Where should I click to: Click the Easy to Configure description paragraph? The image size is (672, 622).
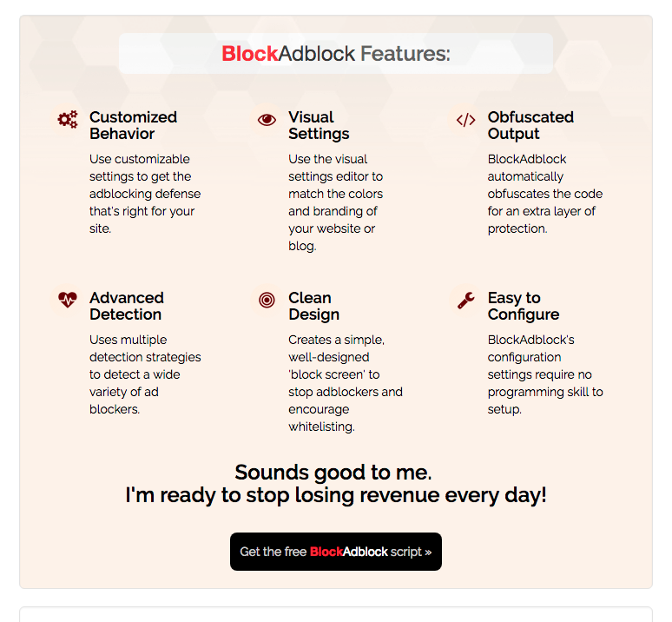(545, 374)
